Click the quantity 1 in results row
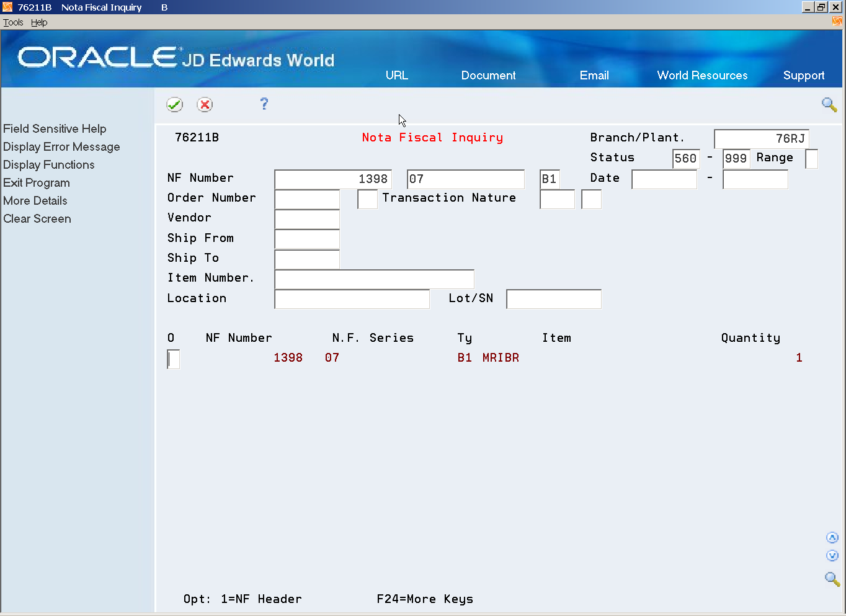This screenshot has height=616, width=846. (x=799, y=358)
